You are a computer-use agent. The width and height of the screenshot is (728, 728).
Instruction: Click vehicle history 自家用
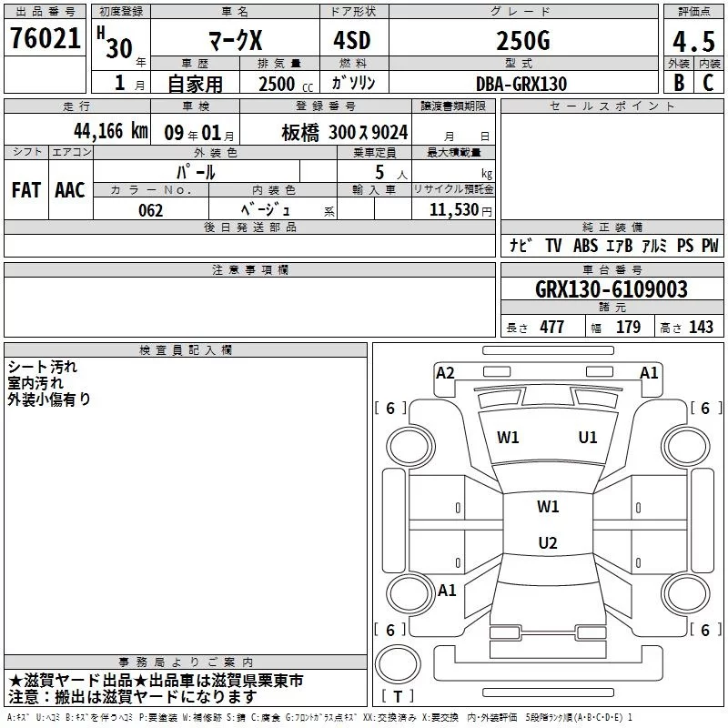click(x=195, y=84)
